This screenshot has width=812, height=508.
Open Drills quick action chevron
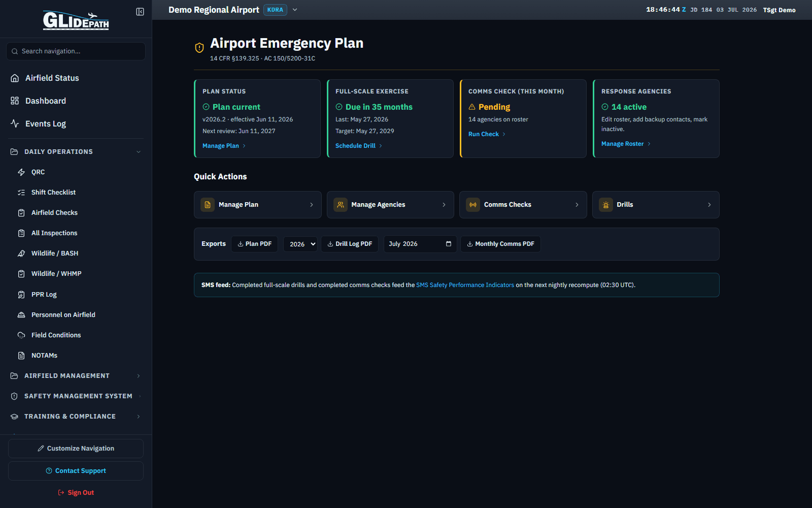(x=709, y=205)
